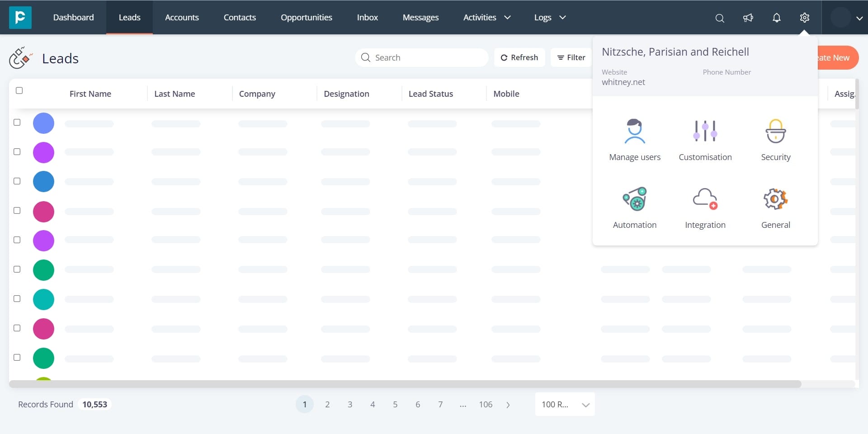
Task: Sort by Last Name column header
Action: coord(175,94)
